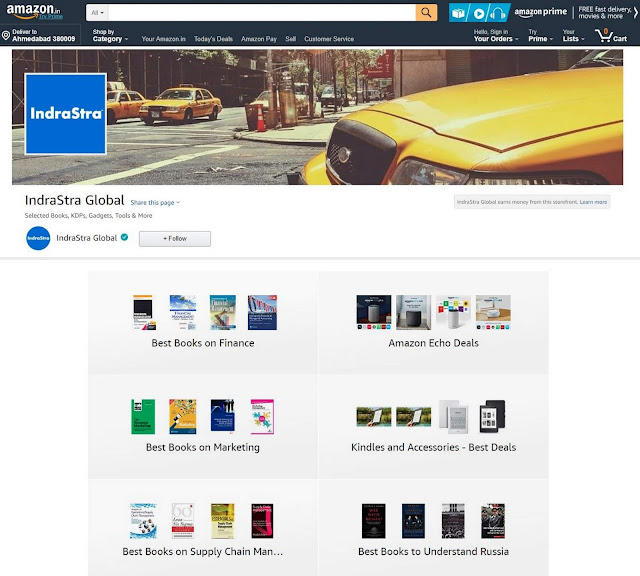Open the Prime reading book icon
The image size is (640, 576).
[458, 13]
